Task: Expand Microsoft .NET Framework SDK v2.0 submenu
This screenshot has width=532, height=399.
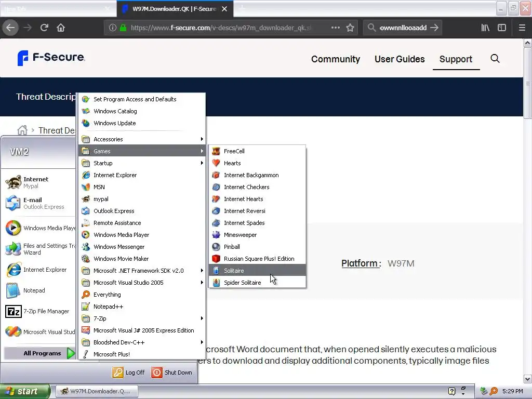Action: click(142, 270)
